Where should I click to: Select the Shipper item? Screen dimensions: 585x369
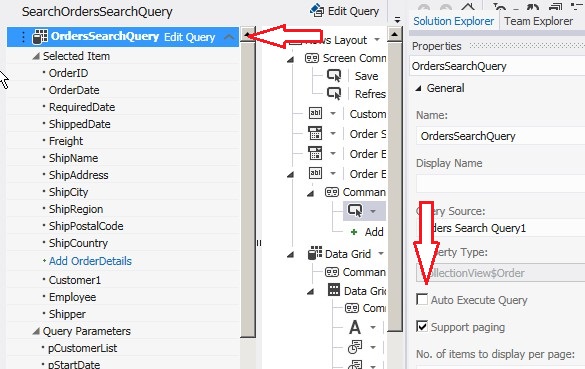[x=67, y=314]
